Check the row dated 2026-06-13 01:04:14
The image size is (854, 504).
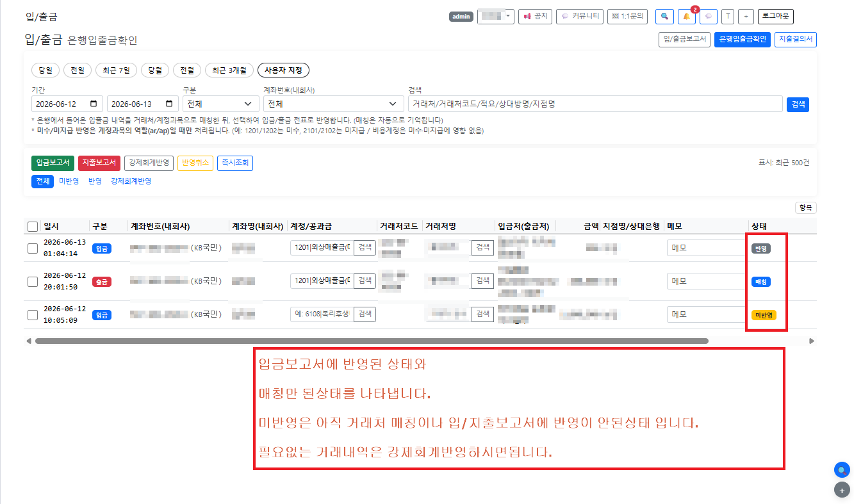pyautogui.click(x=33, y=248)
